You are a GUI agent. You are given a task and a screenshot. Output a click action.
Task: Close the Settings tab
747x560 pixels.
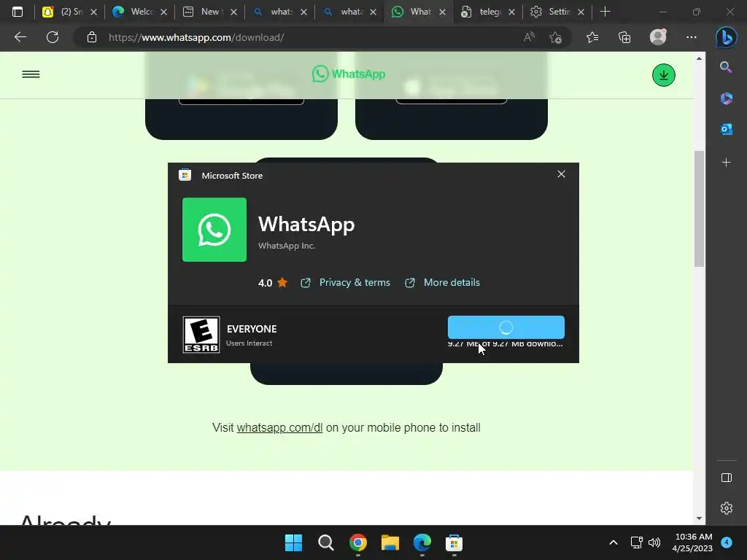click(x=581, y=12)
